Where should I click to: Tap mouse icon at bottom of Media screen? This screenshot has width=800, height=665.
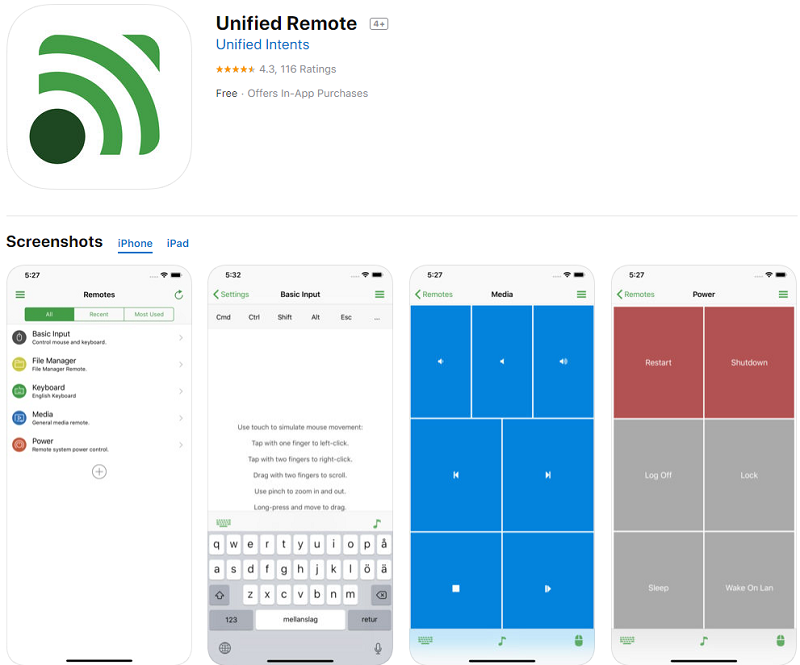point(579,641)
